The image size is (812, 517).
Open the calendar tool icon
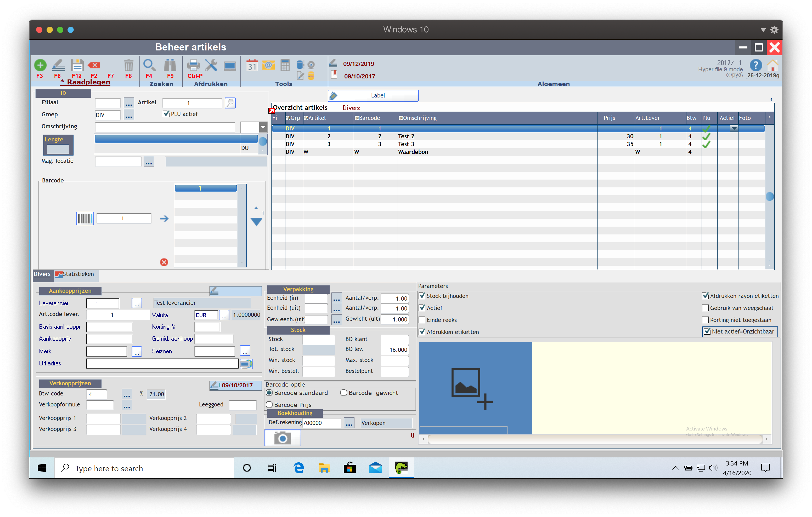252,65
